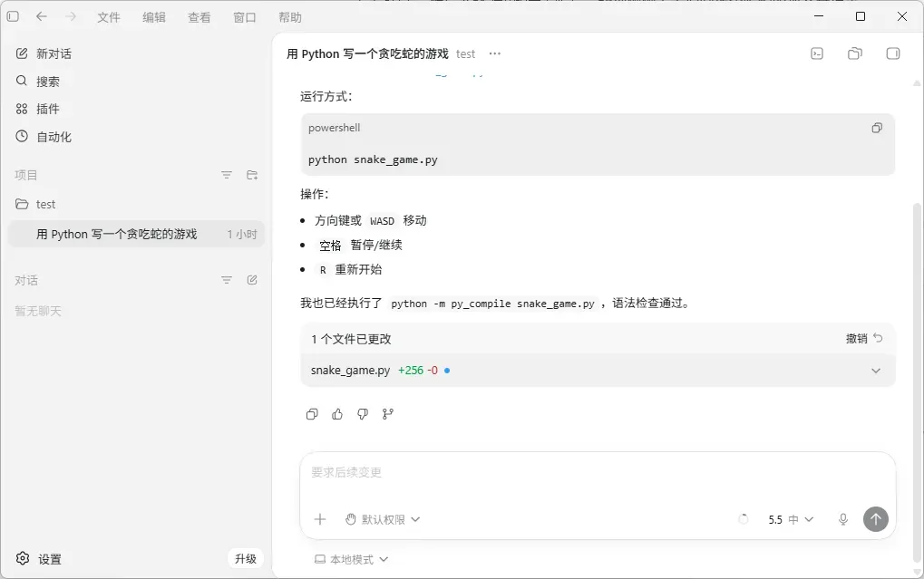Image resolution: width=924 pixels, height=579 pixels.
Task: Open more options ellipsis beside title
Action: coord(495,53)
